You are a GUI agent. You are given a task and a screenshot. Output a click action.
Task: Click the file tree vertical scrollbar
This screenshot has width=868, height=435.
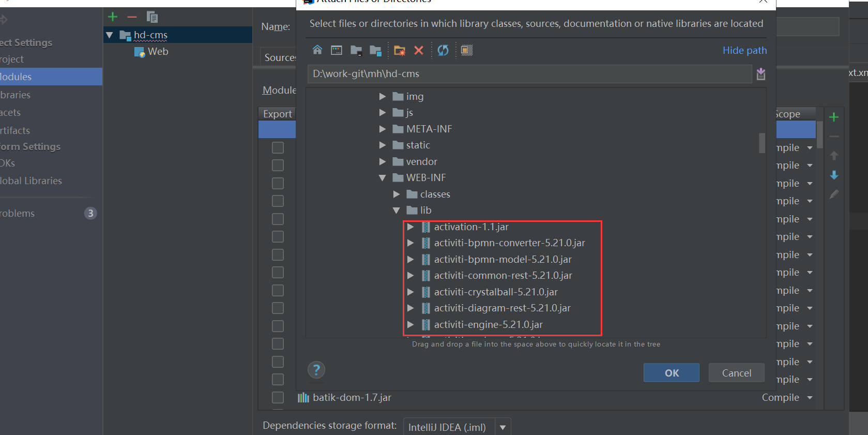pyautogui.click(x=762, y=143)
